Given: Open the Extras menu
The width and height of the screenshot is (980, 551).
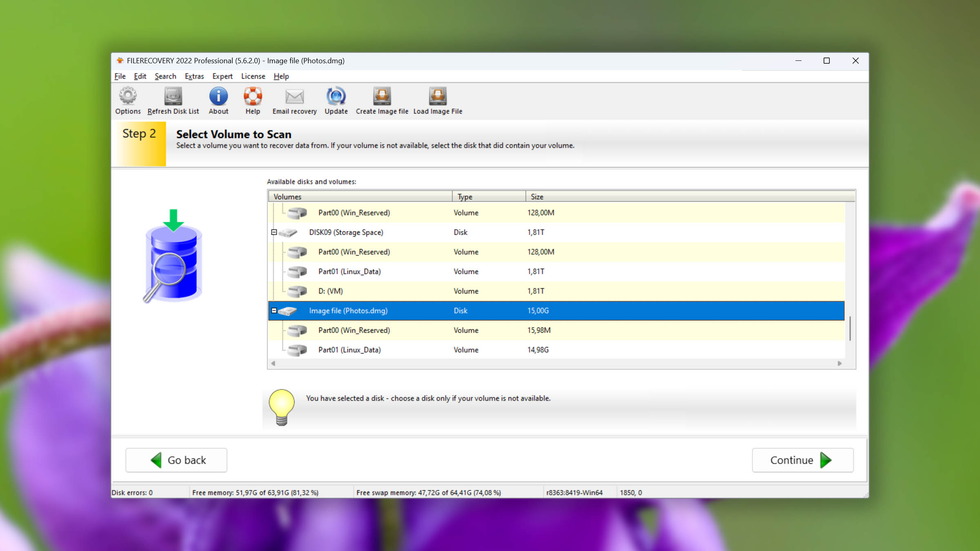Looking at the screenshot, I should 194,76.
